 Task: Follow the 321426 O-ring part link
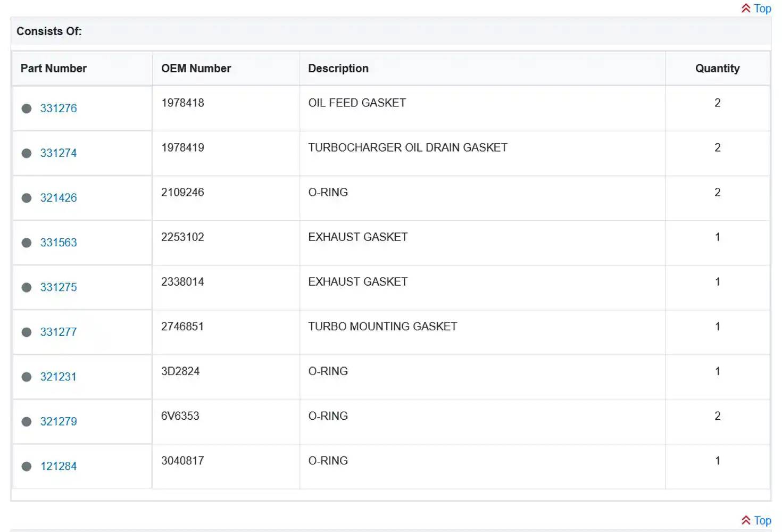tap(59, 198)
